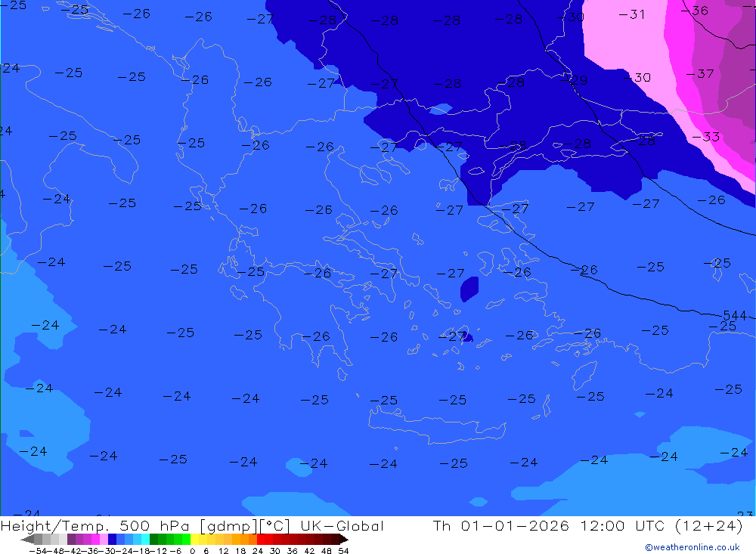756x554 pixels.
Task: Click the '-33' temperature value on the map
Action: click(x=706, y=137)
